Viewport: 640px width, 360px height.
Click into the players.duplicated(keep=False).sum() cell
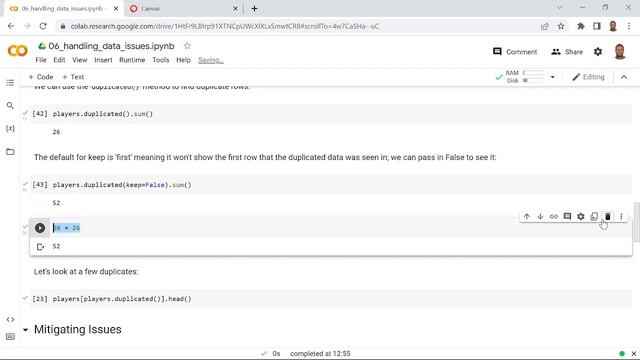(331, 185)
